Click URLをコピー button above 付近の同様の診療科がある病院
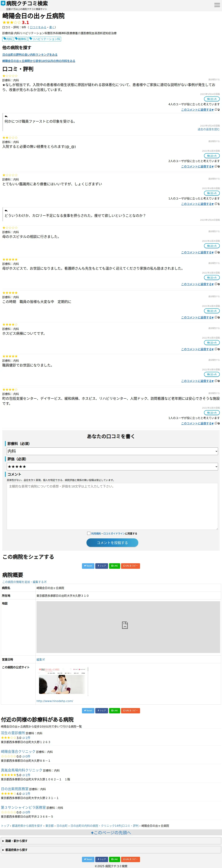This screenshot has height=868, width=222. point(131,711)
